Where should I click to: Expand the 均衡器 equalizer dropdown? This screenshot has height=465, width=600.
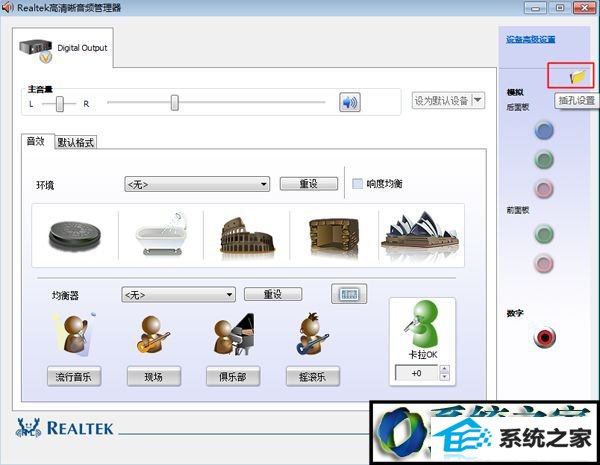click(x=178, y=295)
